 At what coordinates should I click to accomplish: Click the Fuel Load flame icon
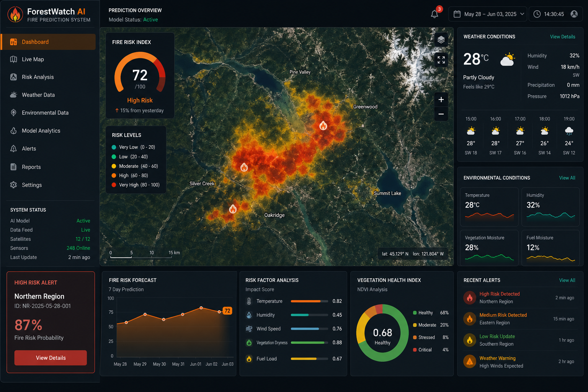click(249, 359)
